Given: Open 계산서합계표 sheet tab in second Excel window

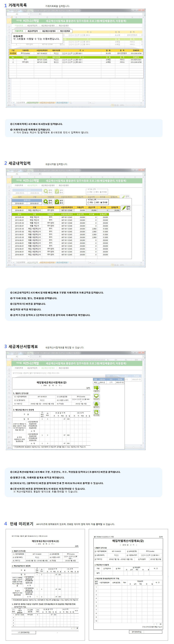Looking at the screenshot, I should point(62,263).
